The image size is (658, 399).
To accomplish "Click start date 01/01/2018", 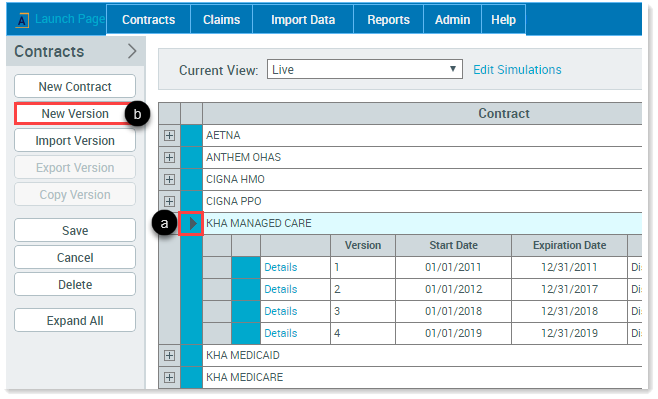I will pyautogui.click(x=453, y=311).
